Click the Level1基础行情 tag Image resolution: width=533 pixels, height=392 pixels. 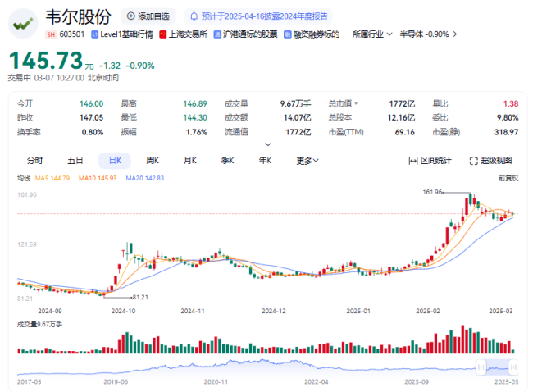[x=122, y=34]
